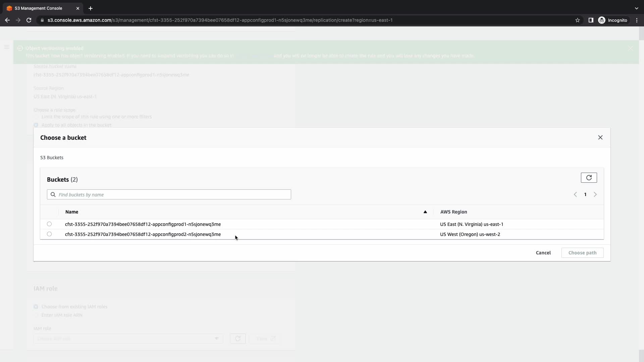Go to previous page of buckets
644x362 pixels.
tap(575, 194)
